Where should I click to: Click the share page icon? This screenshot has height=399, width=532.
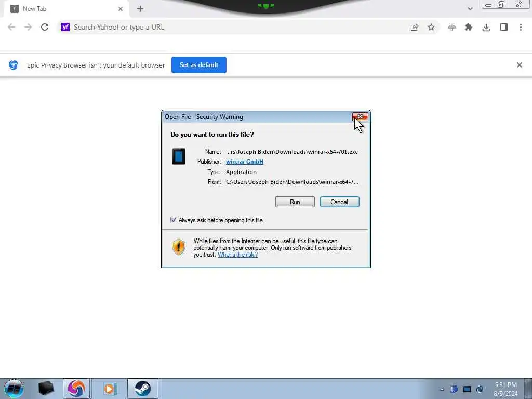(x=414, y=27)
